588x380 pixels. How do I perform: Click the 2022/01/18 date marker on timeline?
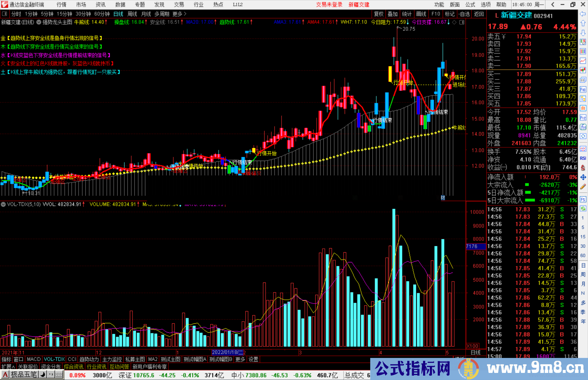[227, 352]
